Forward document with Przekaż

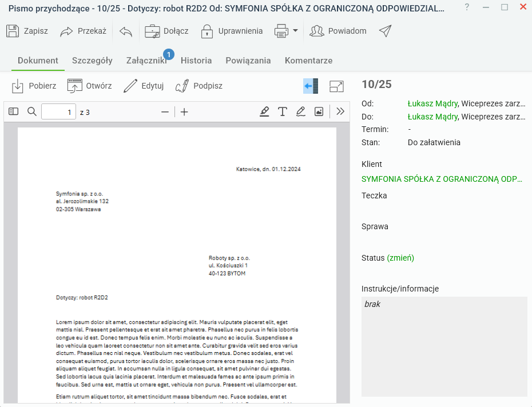point(83,31)
